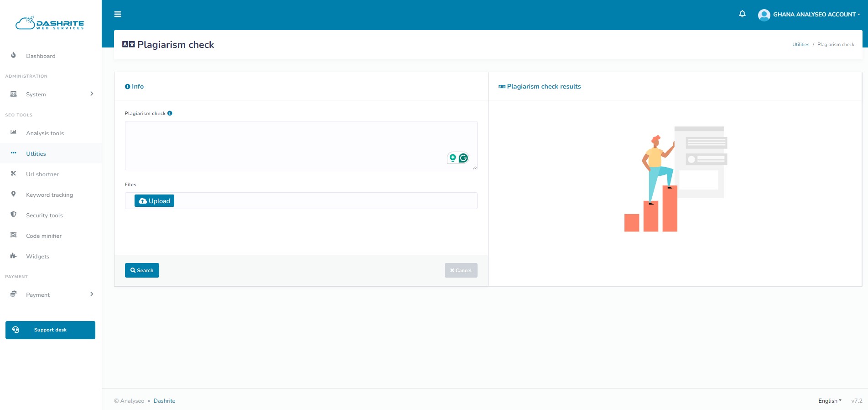This screenshot has width=868, height=410.
Task: Focus the Plagiarism check text area
Action: pos(301,146)
